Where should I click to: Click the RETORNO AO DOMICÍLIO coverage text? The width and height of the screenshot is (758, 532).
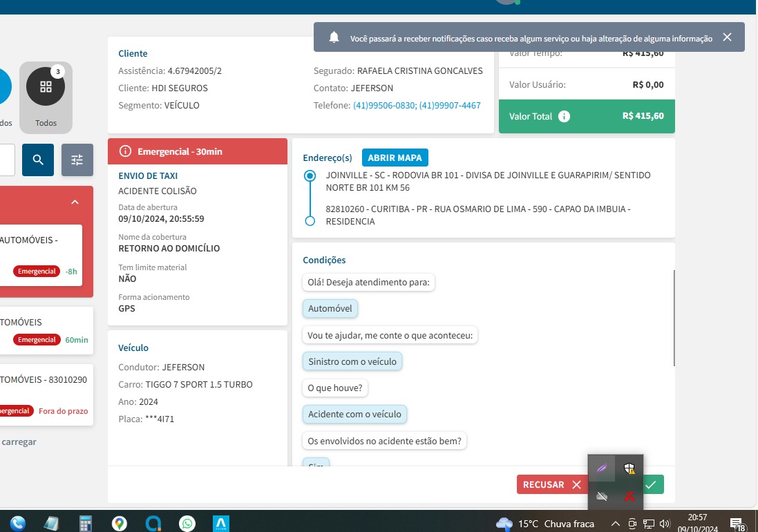169,248
